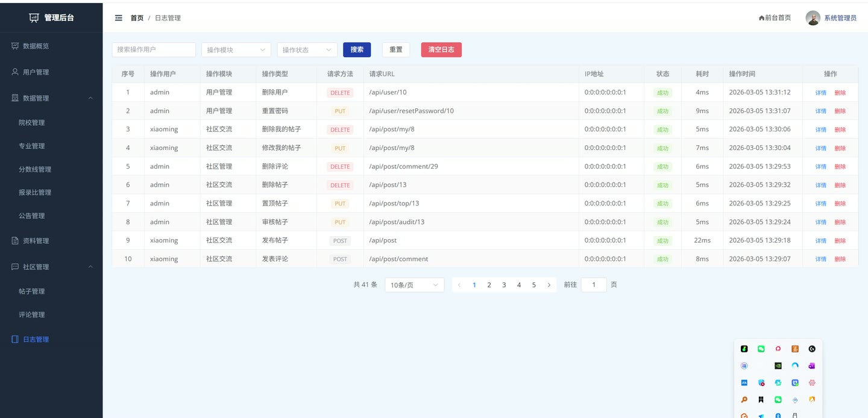The height and width of the screenshot is (418, 868).
Task: View 详情 for the 删除评论 row
Action: (x=821, y=167)
